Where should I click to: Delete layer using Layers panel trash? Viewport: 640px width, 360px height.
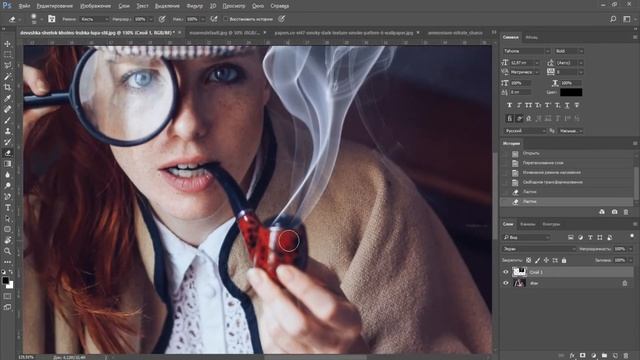click(x=626, y=356)
